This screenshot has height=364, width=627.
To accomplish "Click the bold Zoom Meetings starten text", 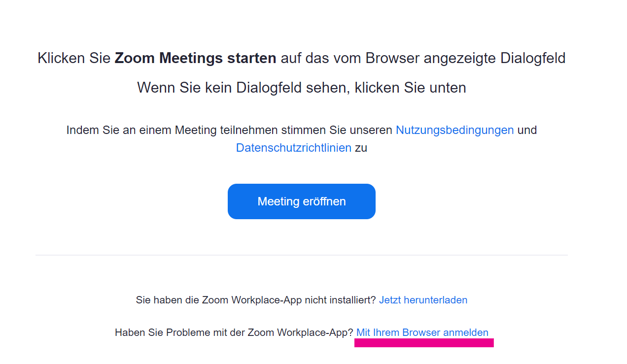I will [x=195, y=59].
